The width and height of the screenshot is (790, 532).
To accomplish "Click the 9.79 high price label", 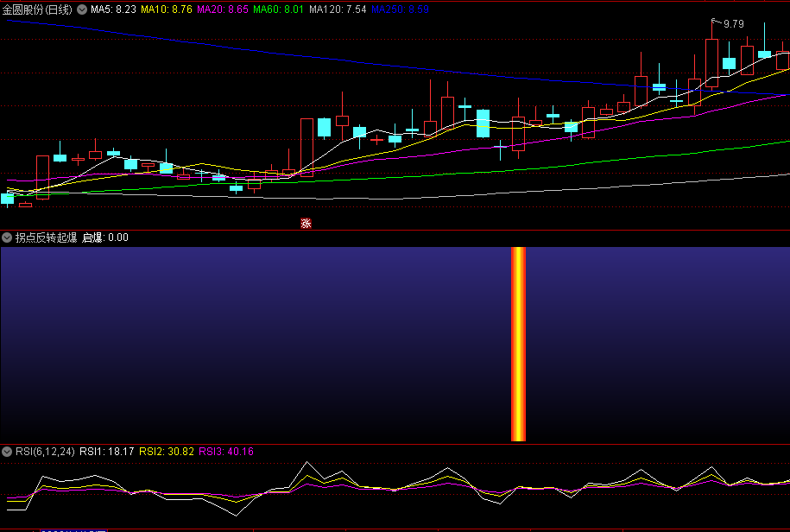I will 733,23.
